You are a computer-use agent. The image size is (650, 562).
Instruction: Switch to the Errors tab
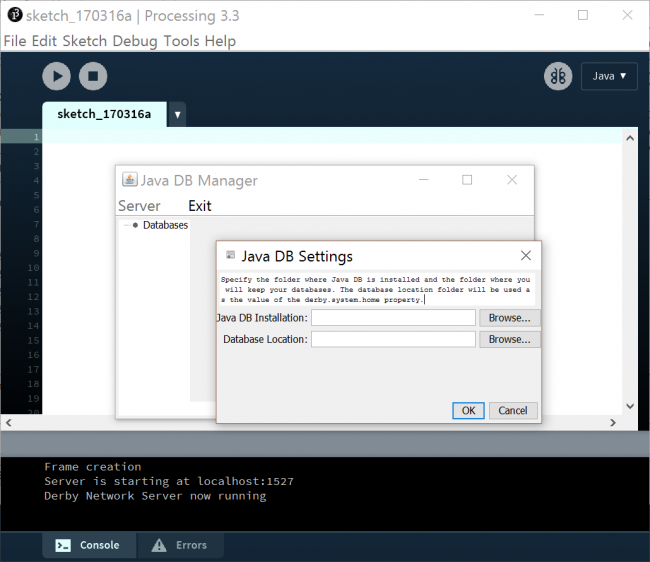pos(180,545)
